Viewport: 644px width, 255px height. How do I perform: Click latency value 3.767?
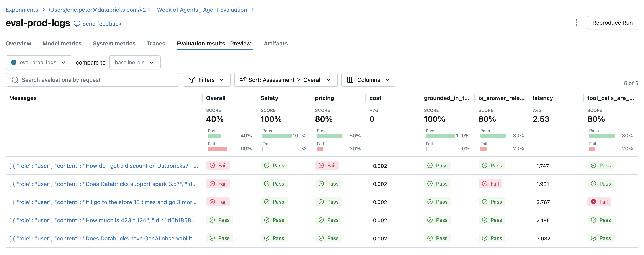(543, 202)
